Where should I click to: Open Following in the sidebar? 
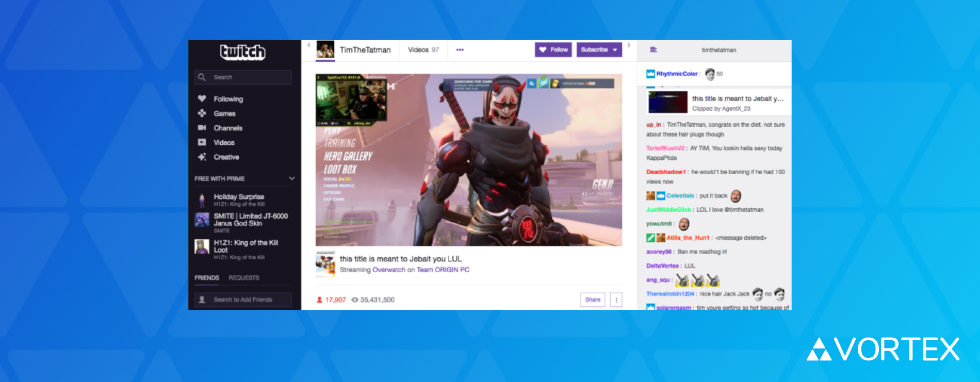(228, 99)
